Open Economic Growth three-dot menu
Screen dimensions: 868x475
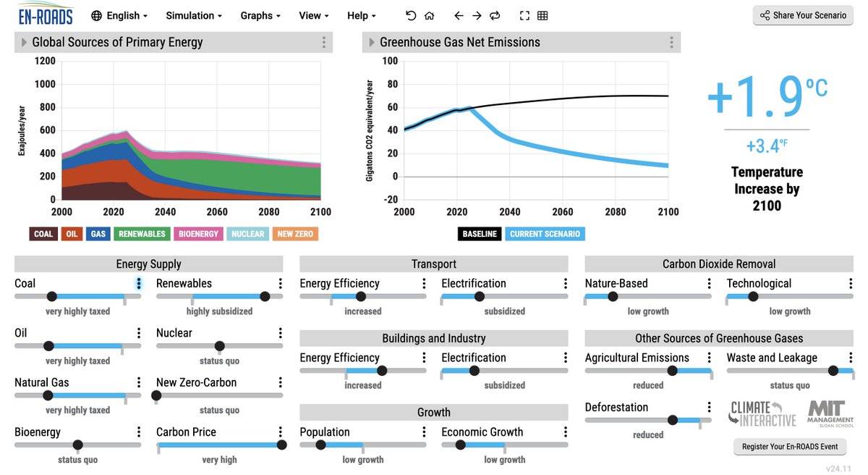[x=566, y=432]
